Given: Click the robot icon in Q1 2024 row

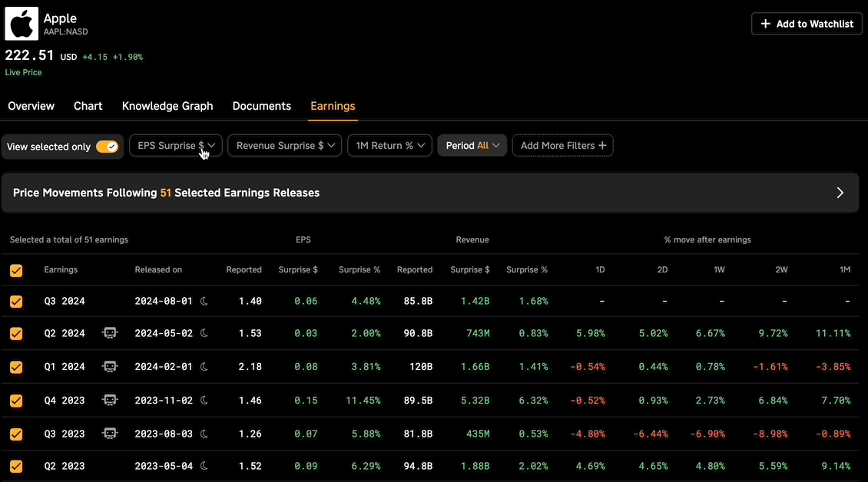Looking at the screenshot, I should click(110, 366).
